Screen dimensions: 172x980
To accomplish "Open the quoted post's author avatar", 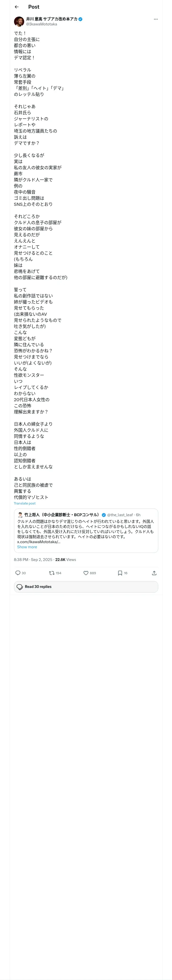I will (20, 515).
